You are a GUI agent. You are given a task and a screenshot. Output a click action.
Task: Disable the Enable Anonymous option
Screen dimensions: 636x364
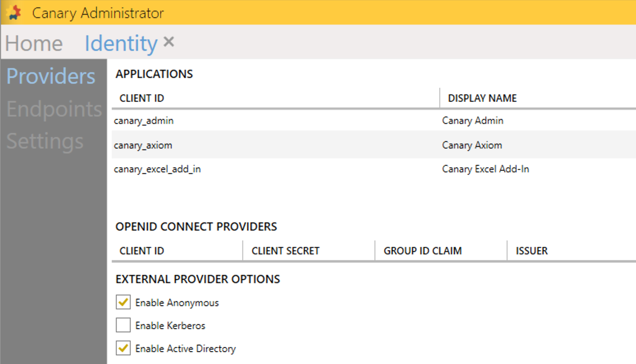coord(123,302)
